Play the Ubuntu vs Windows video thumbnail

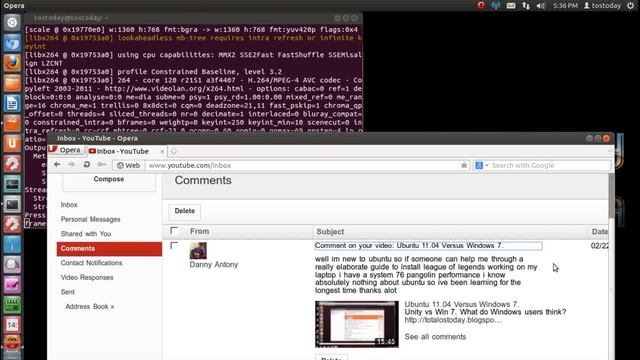pyautogui.click(x=357, y=324)
